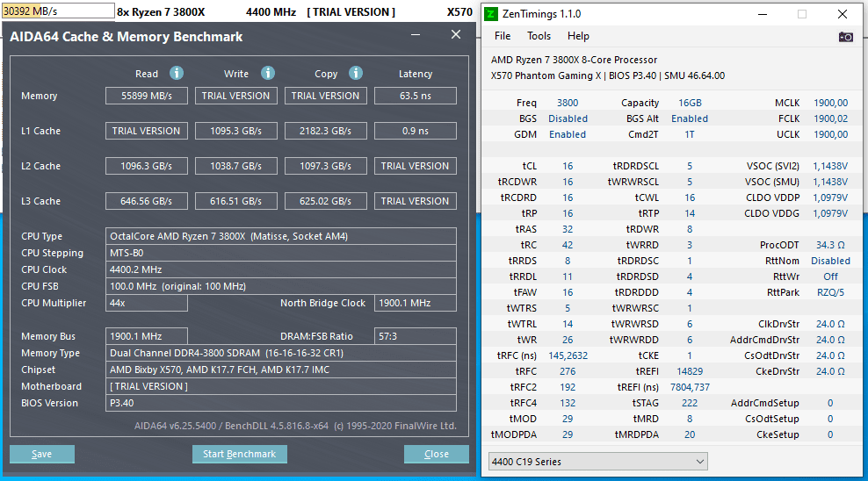Minimize the ZenTimings window

pyautogui.click(x=763, y=14)
